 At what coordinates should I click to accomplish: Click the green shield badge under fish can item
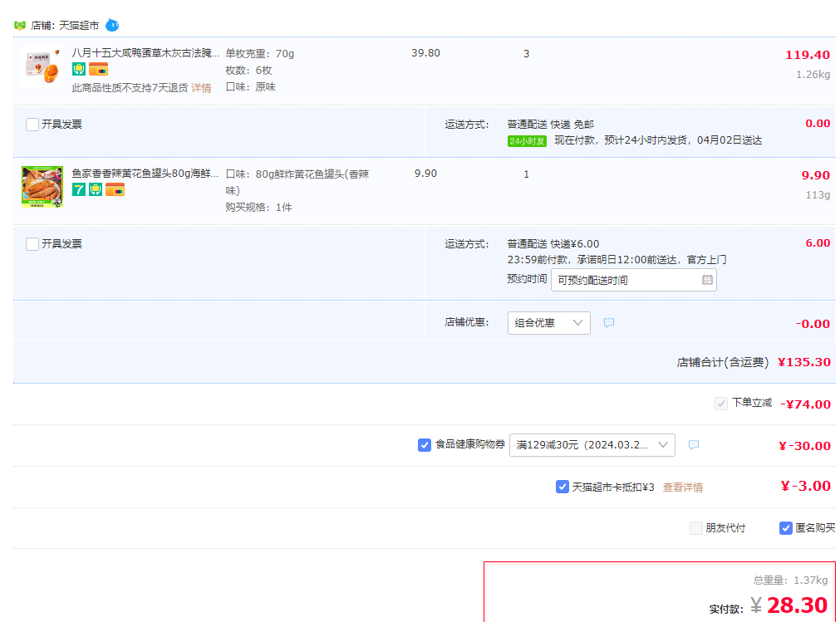coord(96,189)
